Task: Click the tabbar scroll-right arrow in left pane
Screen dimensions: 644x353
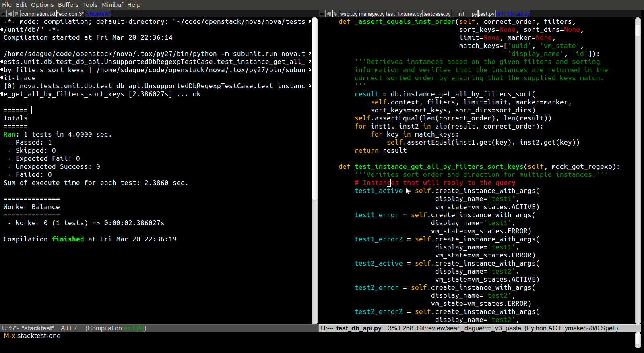Action: 17,14
